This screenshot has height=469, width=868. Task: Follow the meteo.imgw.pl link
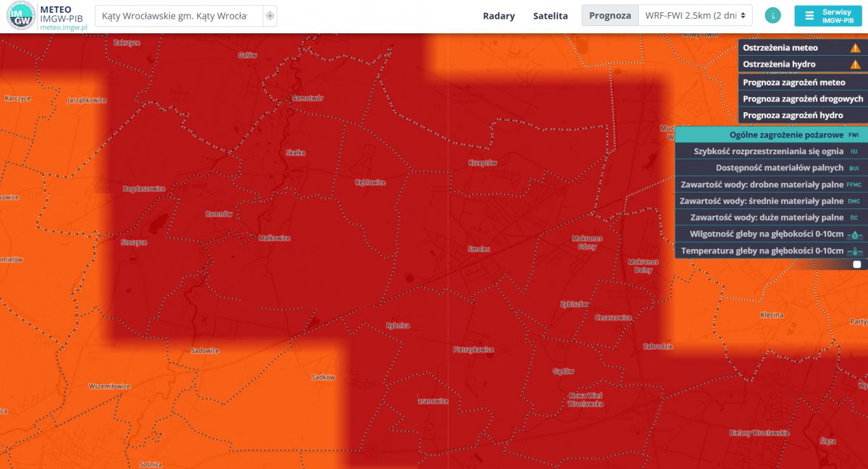[64, 27]
